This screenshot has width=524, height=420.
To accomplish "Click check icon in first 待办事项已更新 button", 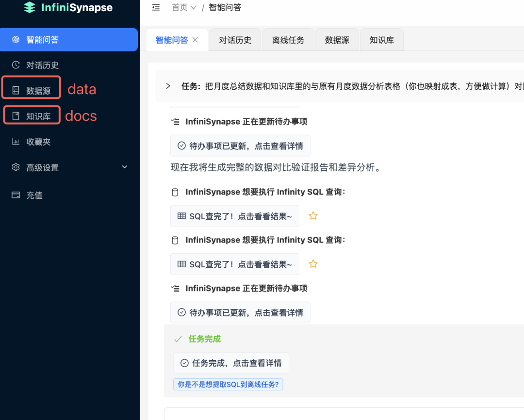I will pyautogui.click(x=181, y=145).
